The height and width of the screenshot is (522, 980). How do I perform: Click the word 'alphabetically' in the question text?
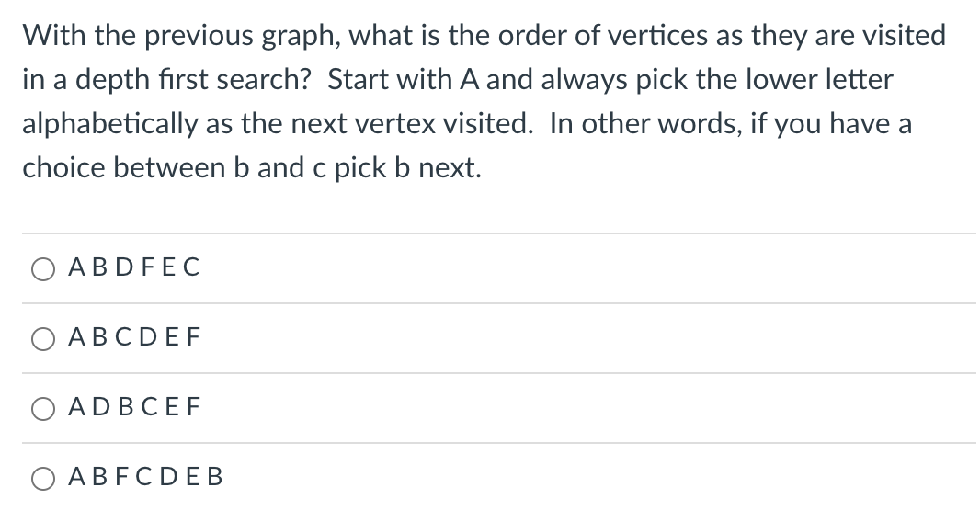pos(109,124)
